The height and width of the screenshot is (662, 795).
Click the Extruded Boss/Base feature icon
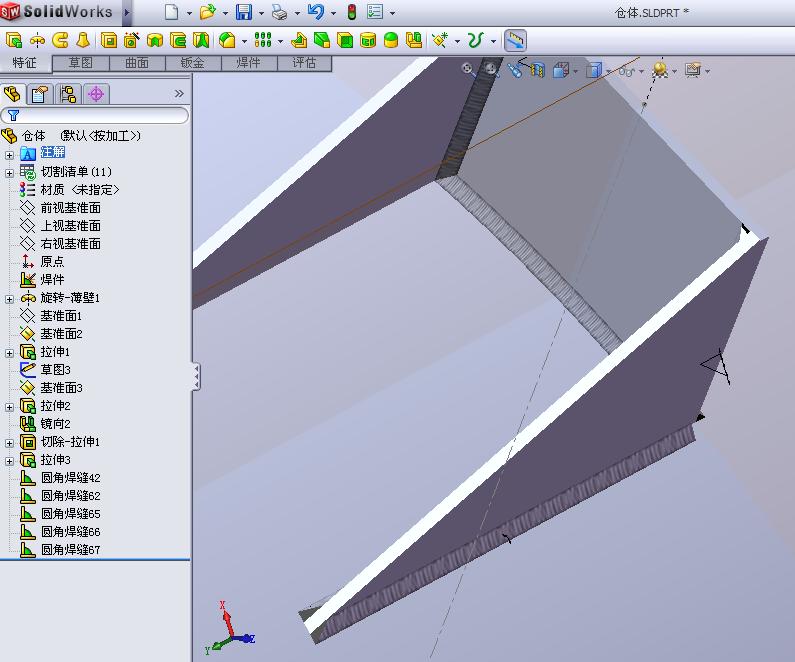(x=14, y=40)
